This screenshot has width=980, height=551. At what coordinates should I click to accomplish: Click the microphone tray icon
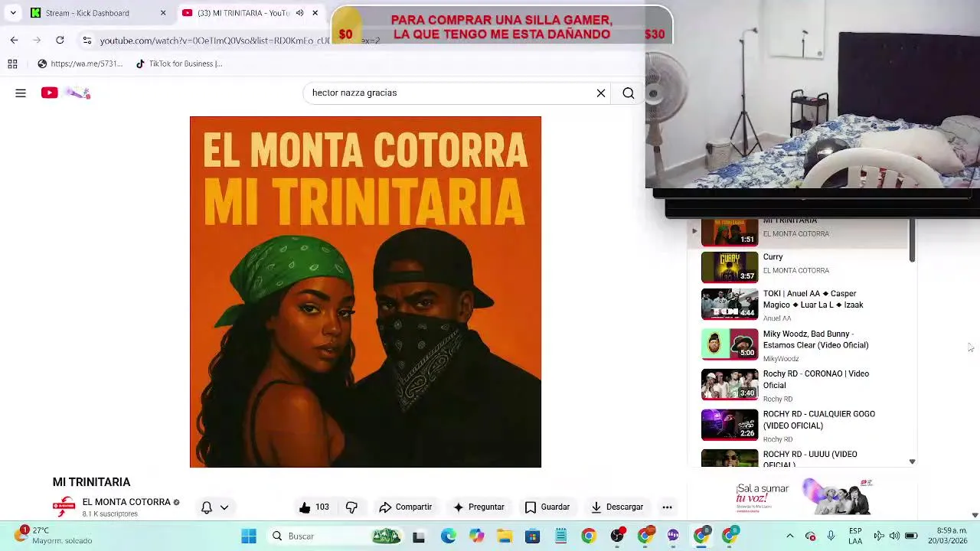[x=831, y=536]
